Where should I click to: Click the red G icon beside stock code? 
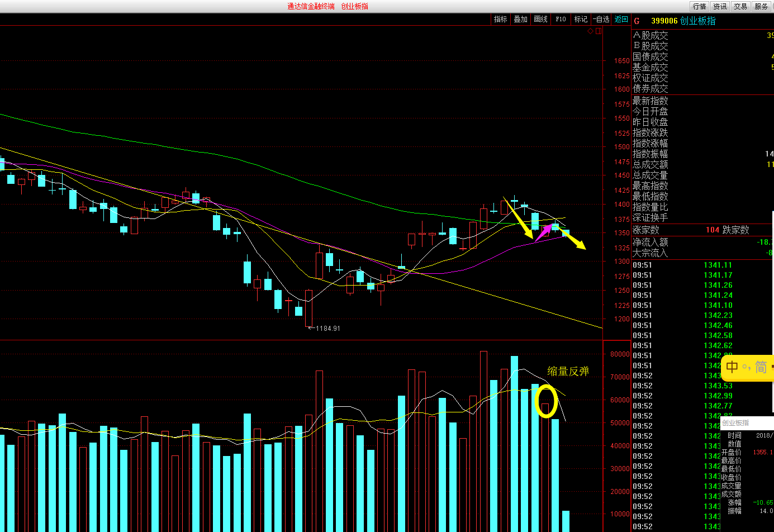[637, 21]
